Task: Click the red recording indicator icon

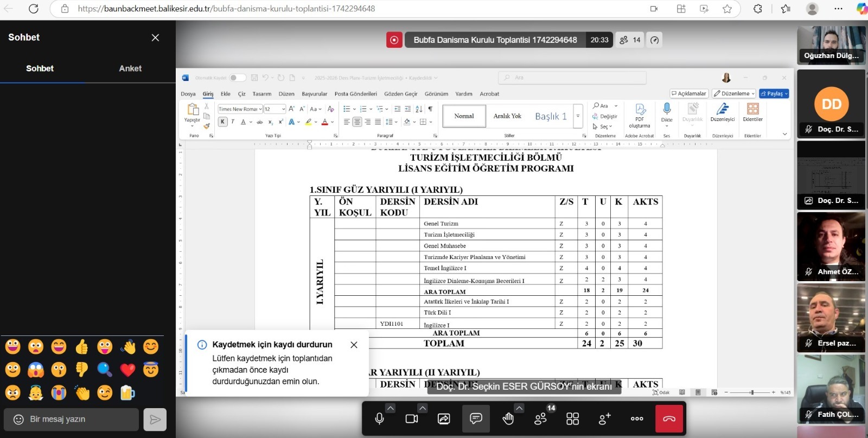Action: pos(394,40)
